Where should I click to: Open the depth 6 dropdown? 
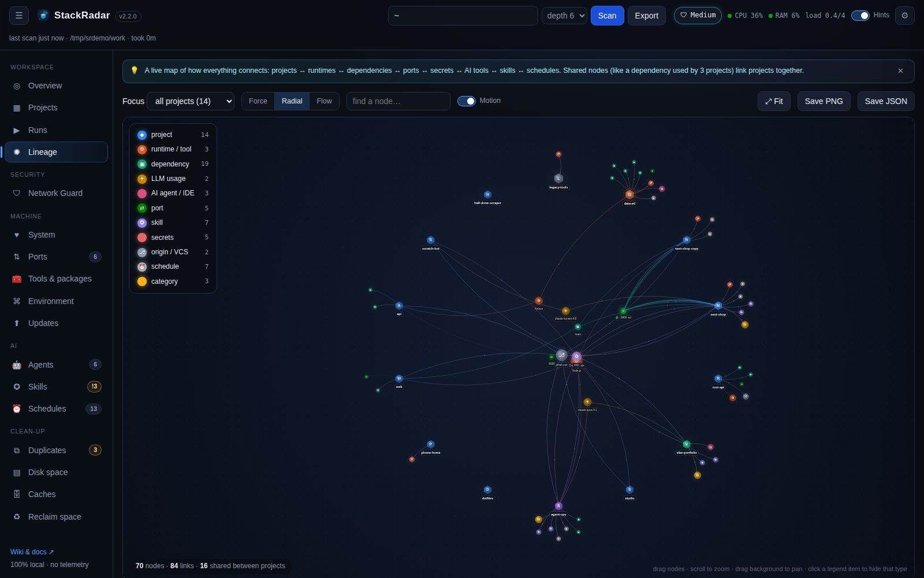564,16
